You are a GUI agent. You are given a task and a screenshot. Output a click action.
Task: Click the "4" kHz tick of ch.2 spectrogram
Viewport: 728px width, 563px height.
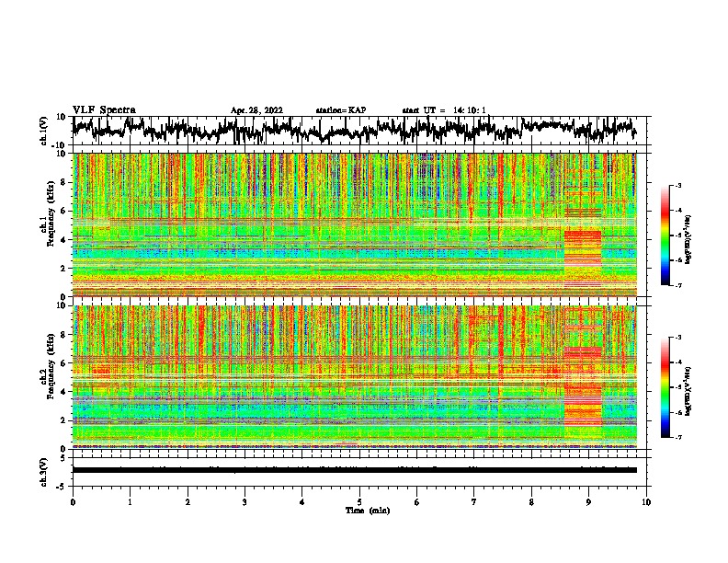[x=64, y=392]
